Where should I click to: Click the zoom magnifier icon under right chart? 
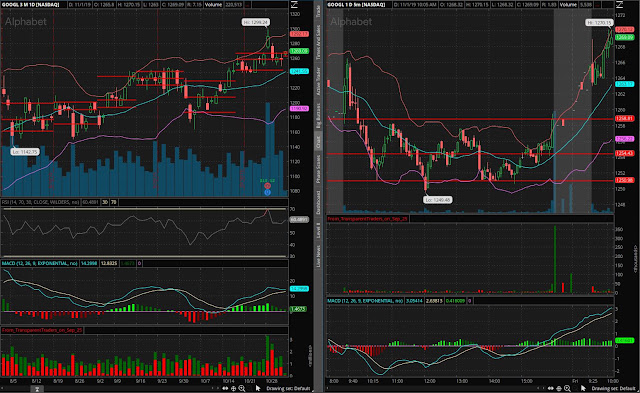567,389
